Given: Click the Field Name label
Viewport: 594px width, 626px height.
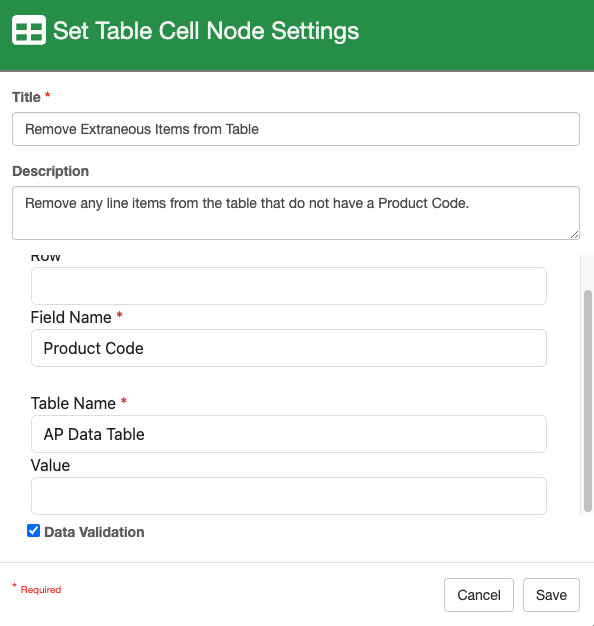Looking at the screenshot, I should click(71, 317).
